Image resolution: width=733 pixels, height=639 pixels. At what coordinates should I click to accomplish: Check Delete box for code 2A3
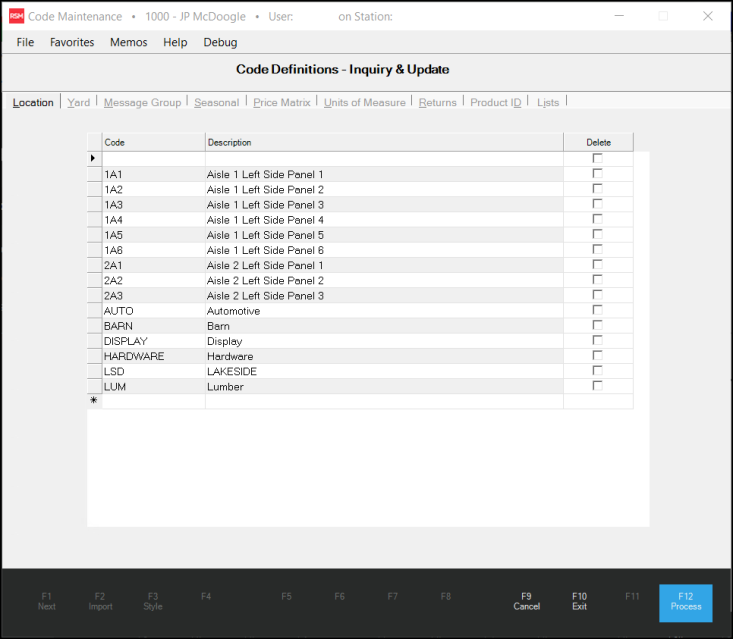pyautogui.click(x=597, y=294)
